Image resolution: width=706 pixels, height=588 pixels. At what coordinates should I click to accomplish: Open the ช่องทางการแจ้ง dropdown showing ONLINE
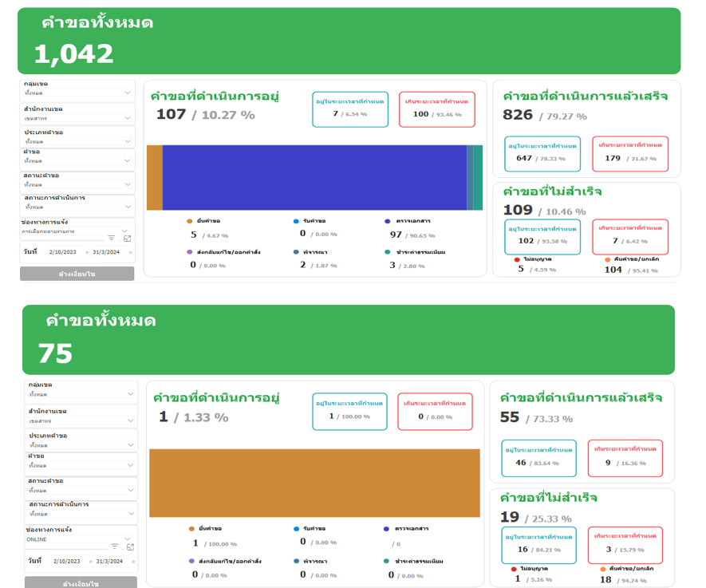pyautogui.click(x=128, y=539)
